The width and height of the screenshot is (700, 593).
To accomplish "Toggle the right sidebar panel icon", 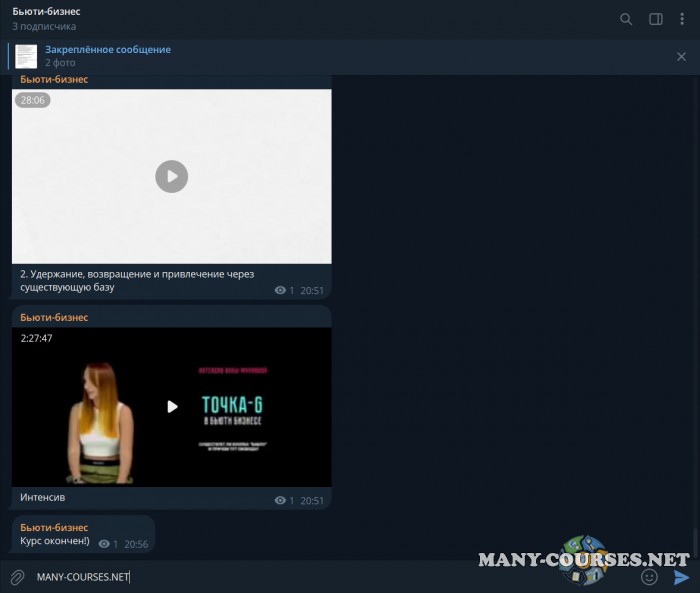I will coord(656,19).
